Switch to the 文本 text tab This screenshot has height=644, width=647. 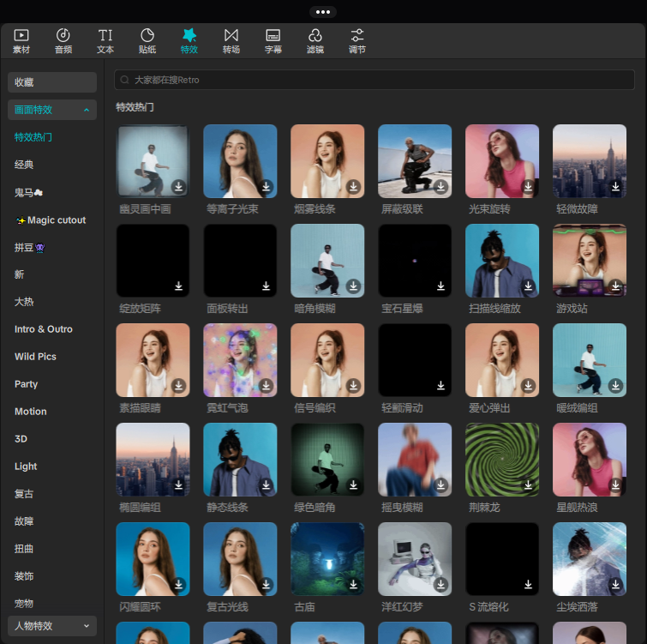(105, 41)
